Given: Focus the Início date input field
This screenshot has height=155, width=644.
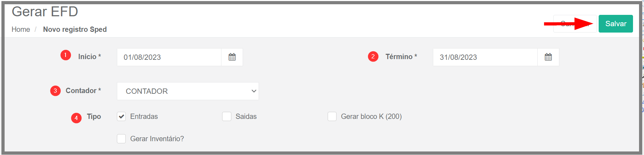Looking at the screenshot, I should [x=169, y=57].
